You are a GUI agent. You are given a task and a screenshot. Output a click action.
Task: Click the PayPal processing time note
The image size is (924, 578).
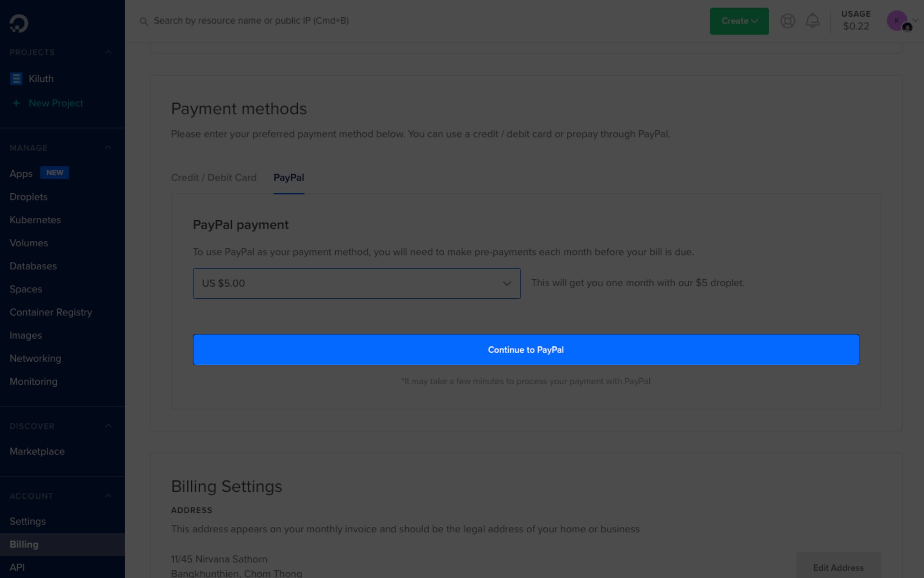point(526,381)
